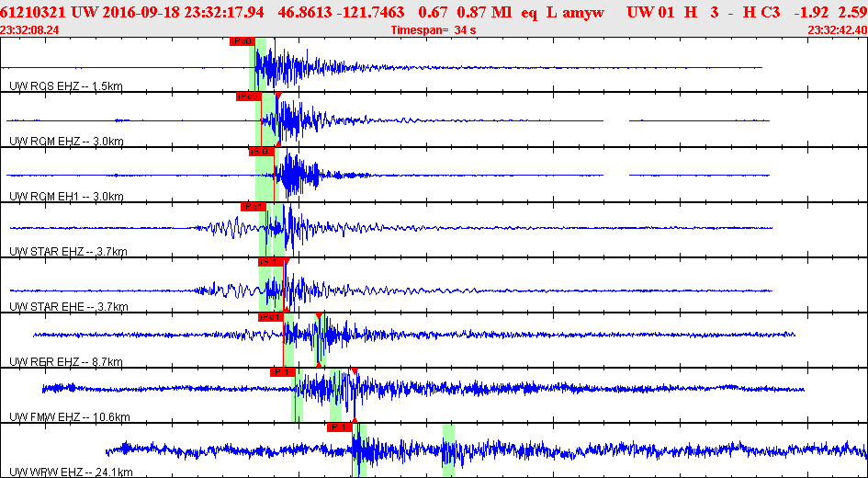Screen dimensions: 868x478
Task: Select the iPc0 pick flag on RCM EHZ trace
Action: [248, 97]
